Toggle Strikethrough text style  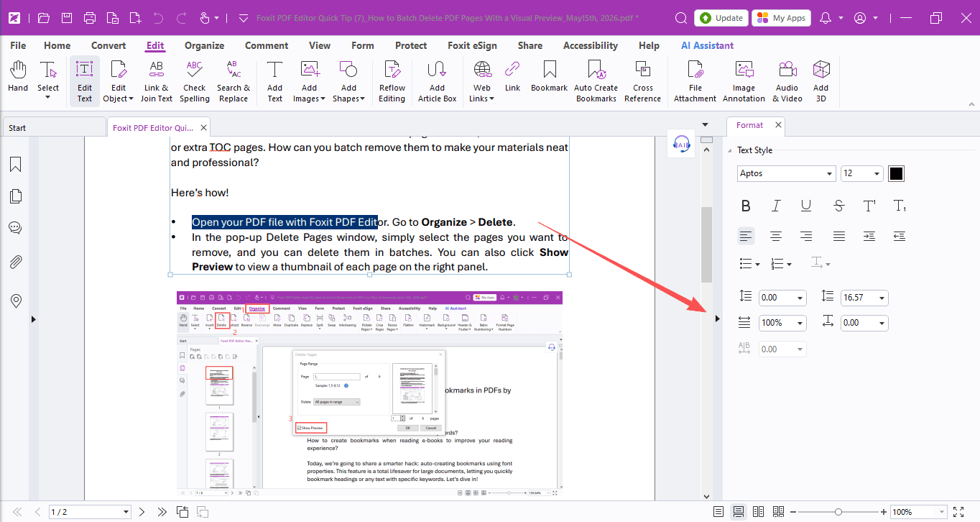point(838,206)
